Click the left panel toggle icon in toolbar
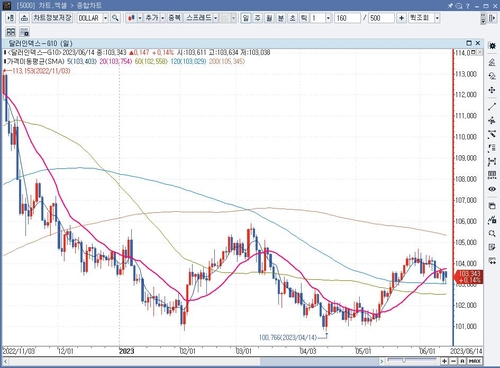The width and height of the screenshot is (500, 368). pyautogui.click(x=10, y=18)
